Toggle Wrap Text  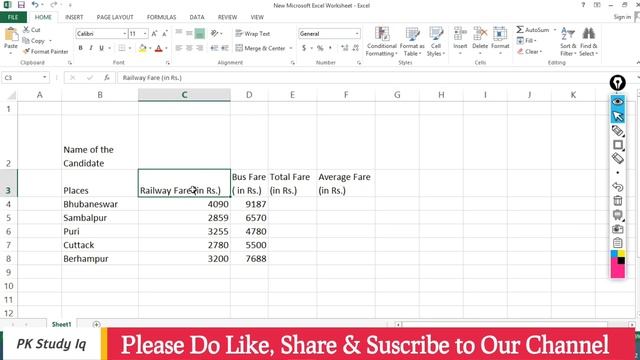(x=253, y=33)
